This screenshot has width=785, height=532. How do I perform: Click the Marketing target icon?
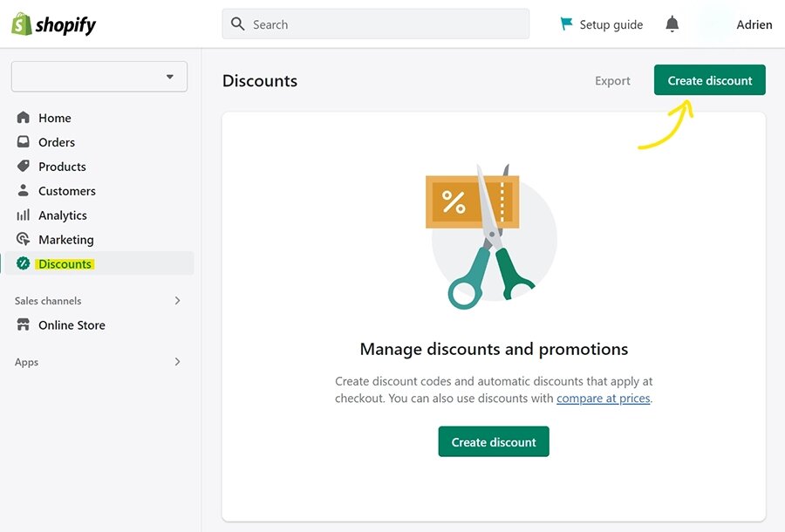coord(23,239)
